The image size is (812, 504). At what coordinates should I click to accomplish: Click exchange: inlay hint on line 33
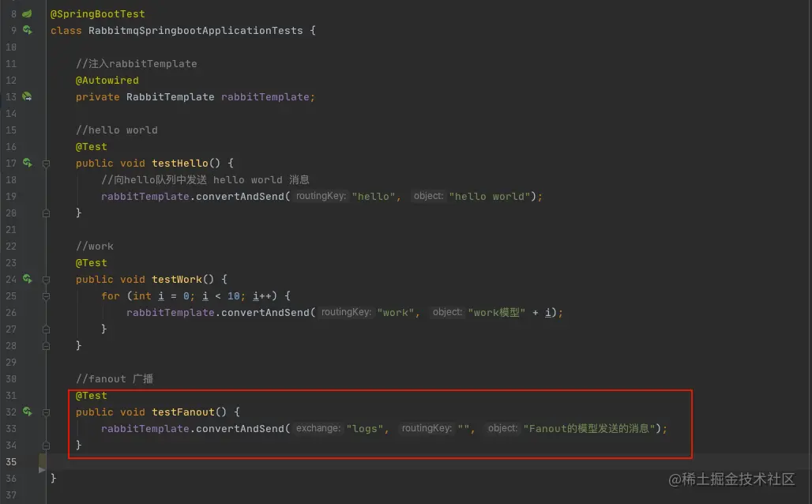(318, 428)
